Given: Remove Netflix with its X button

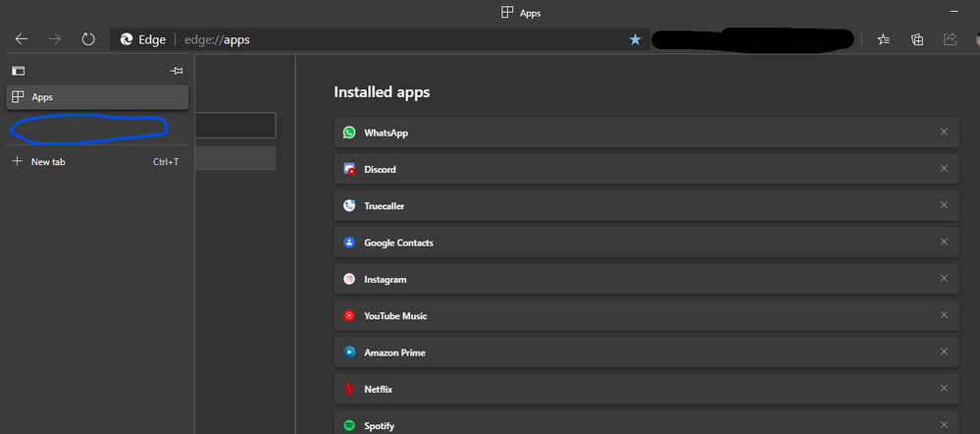Looking at the screenshot, I should 944,389.
